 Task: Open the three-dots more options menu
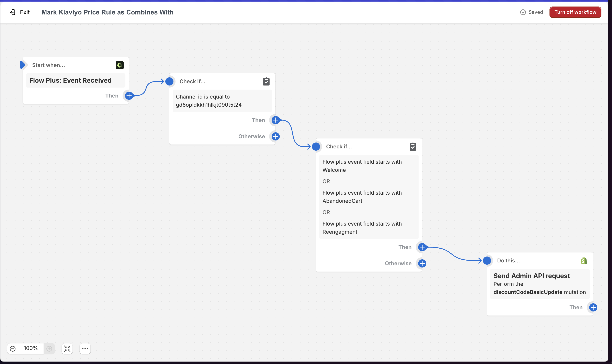85,349
